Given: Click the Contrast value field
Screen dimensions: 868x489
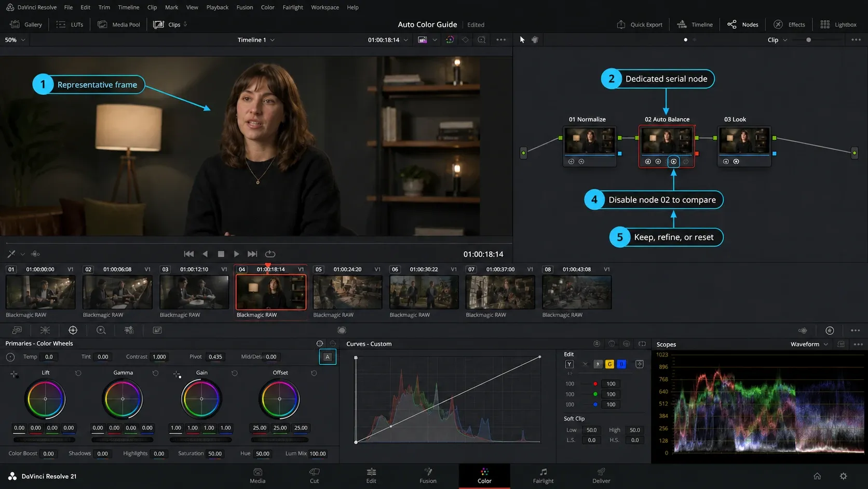Looking at the screenshot, I should coord(159,356).
